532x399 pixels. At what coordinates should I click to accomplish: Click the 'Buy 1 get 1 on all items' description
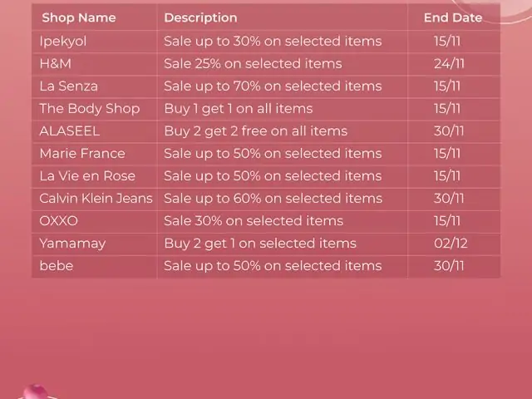pos(239,109)
